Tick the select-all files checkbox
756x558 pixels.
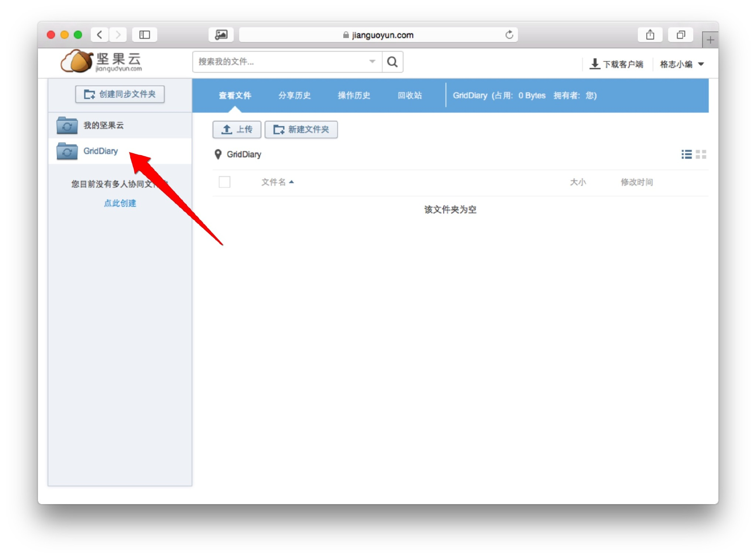click(224, 182)
